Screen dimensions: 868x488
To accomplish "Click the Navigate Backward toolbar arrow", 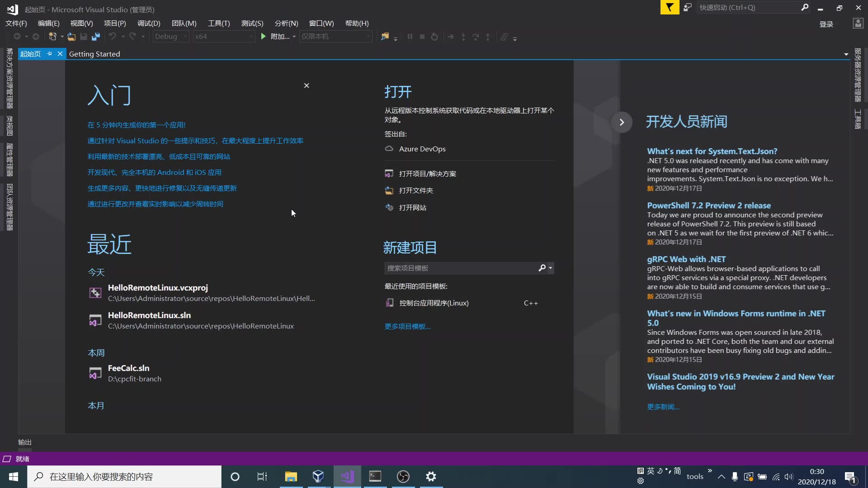I will click(x=17, y=37).
